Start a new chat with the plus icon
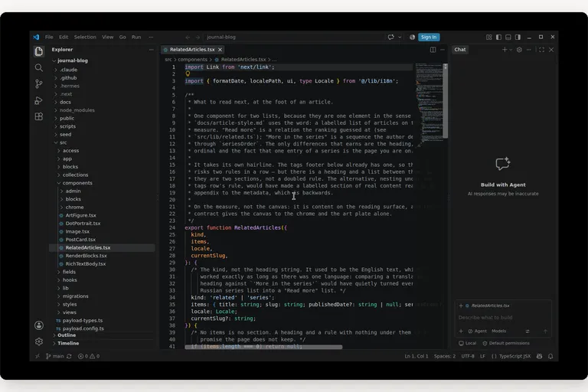Screen dimensions: 588x392 click(x=505, y=50)
